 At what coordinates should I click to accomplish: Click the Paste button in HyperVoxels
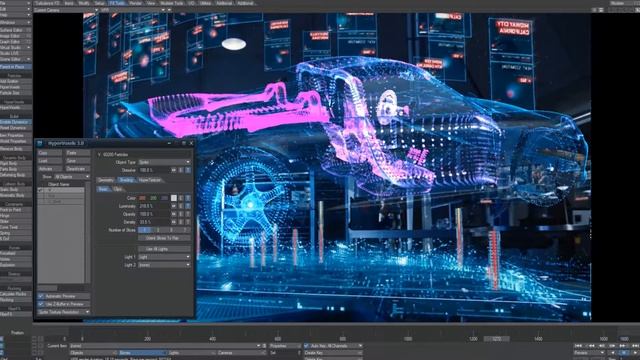(78, 153)
